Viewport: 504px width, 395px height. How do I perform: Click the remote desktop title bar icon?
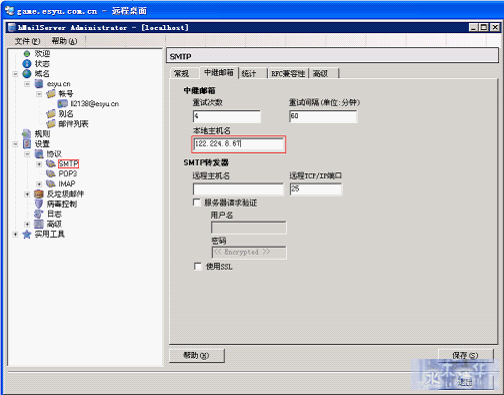[x=10, y=11]
